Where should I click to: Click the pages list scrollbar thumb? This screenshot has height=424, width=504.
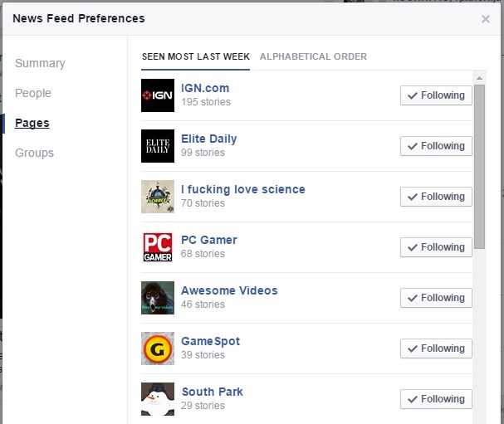(x=479, y=166)
